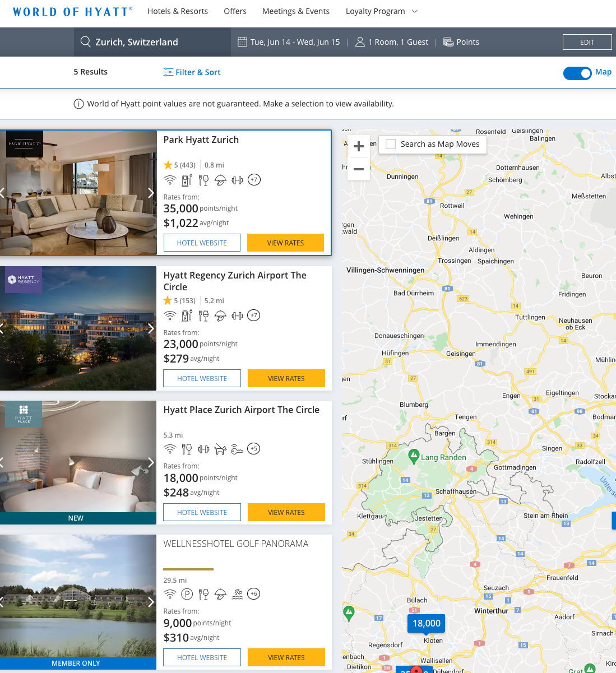Click Hyatt Place digital key icon
The width and height of the screenshot is (616, 673).
[x=237, y=449]
